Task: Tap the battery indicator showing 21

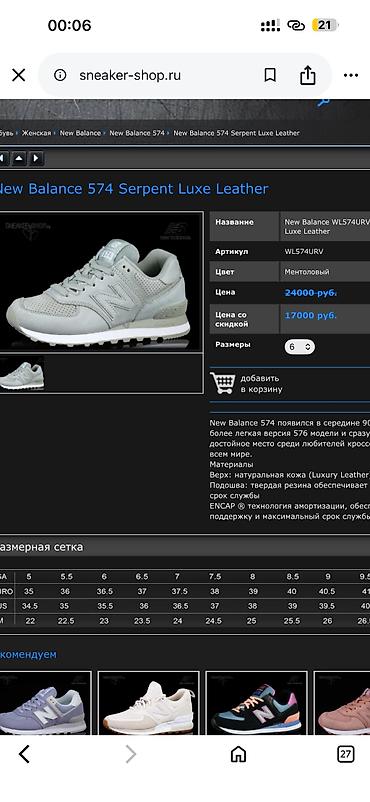Action: (x=324, y=25)
